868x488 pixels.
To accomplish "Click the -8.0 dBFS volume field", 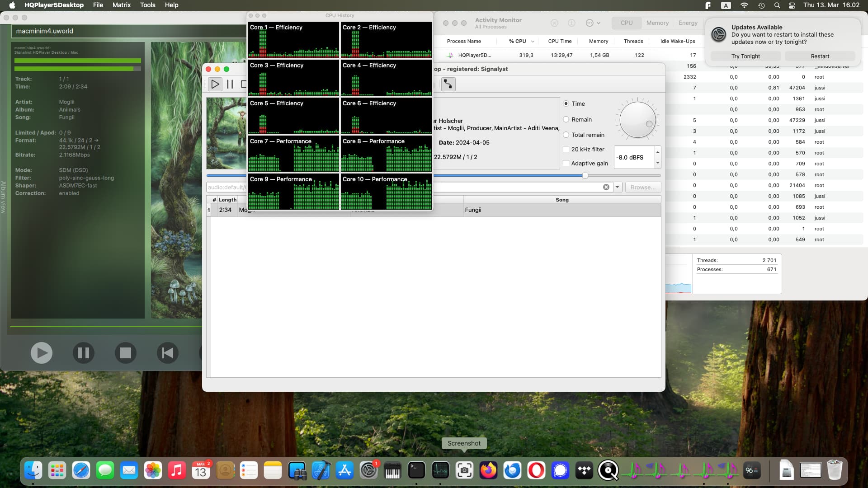I will 634,157.
